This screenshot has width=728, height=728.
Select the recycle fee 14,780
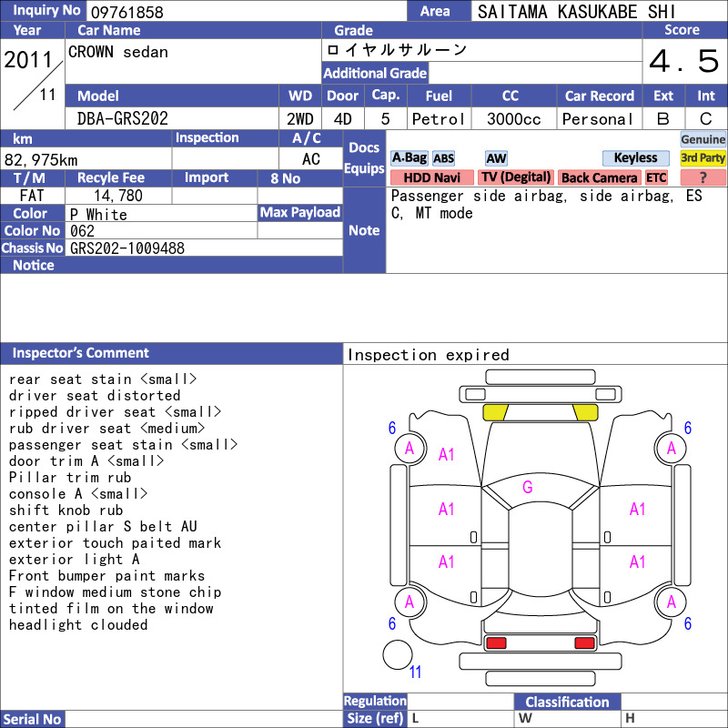coord(118,196)
